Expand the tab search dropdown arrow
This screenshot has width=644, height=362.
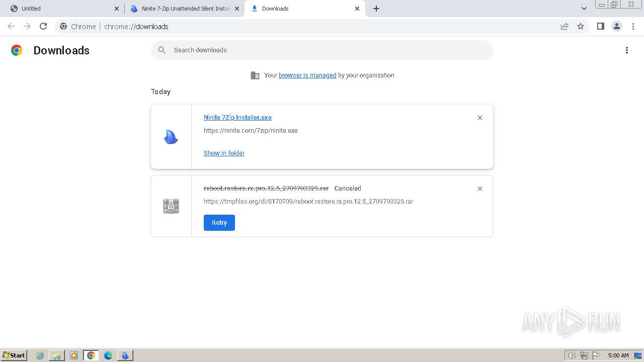(x=584, y=9)
